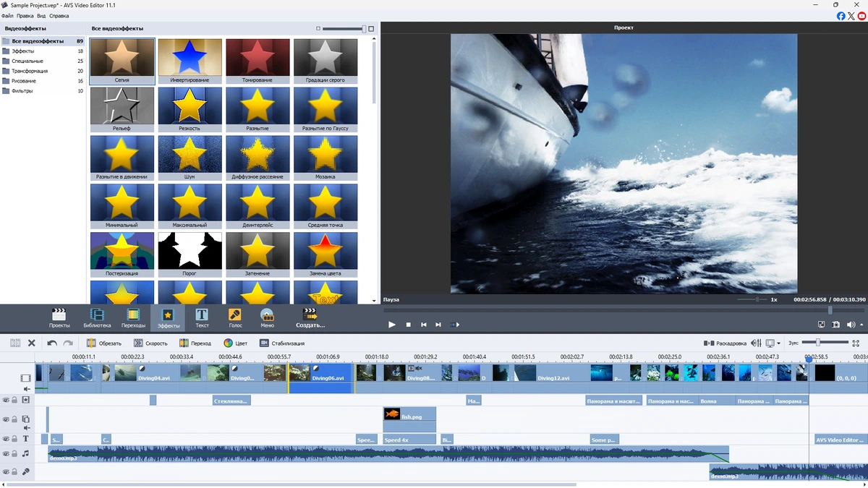The image size is (868, 488).
Task: Click the Стабилизация stabilization tool
Action: click(x=282, y=343)
